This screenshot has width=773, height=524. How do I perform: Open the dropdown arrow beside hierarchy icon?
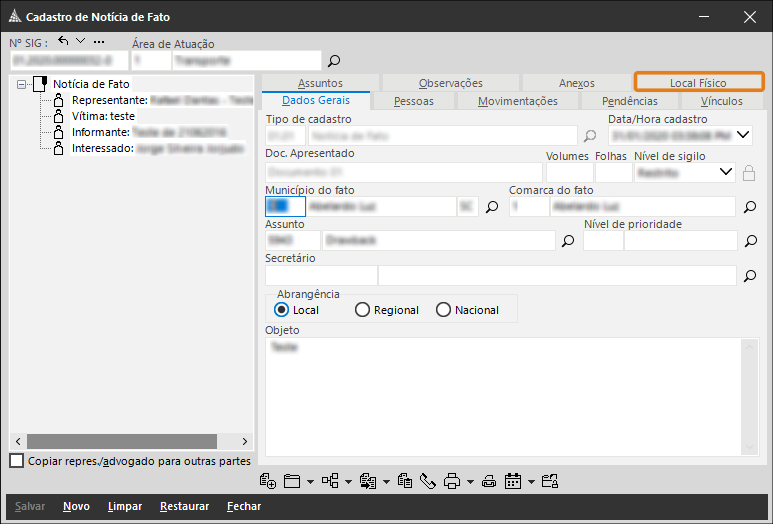(348, 482)
